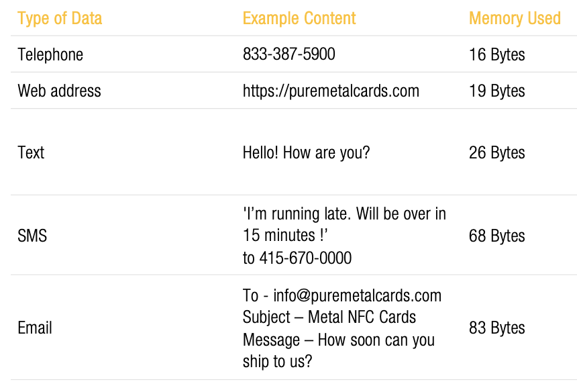Select the Web address row label
This screenshot has height=392, width=577.
[59, 91]
